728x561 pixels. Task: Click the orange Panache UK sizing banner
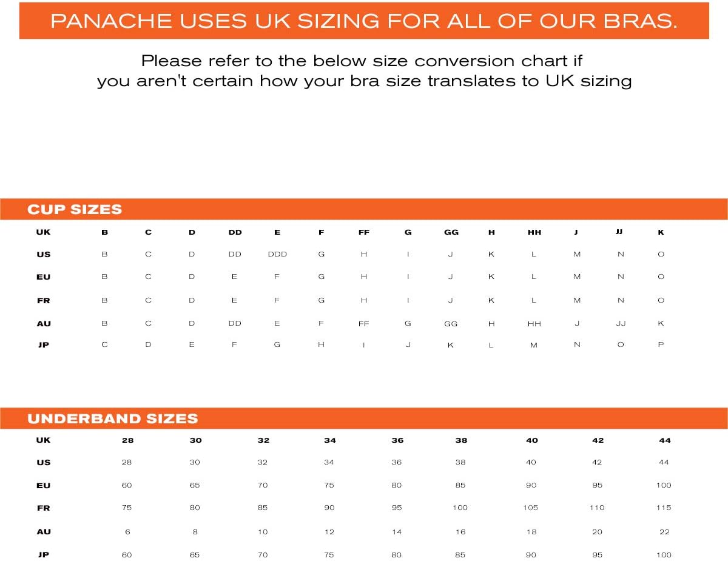point(364,21)
